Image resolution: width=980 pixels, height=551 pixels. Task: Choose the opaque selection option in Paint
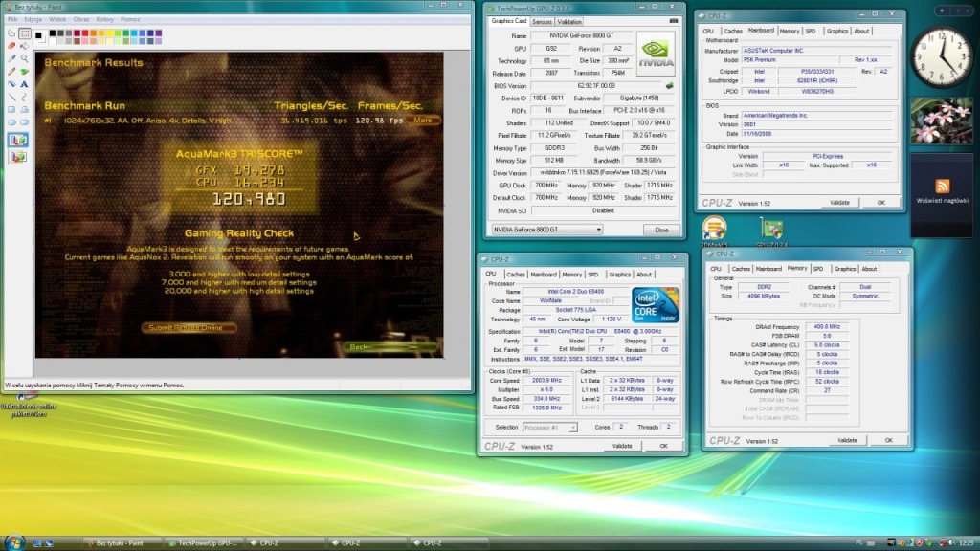(x=17, y=140)
